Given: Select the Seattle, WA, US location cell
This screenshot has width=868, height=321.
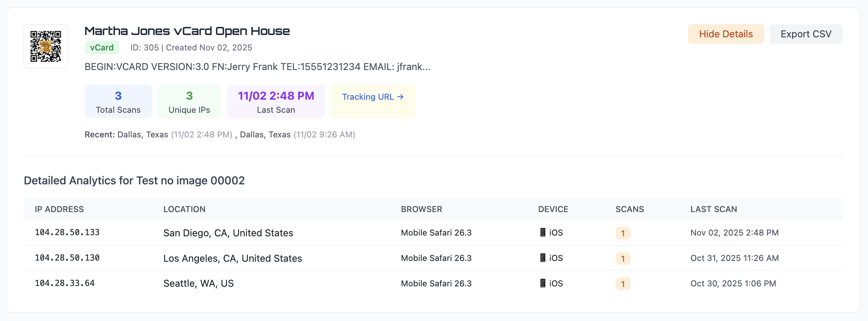Looking at the screenshot, I should point(199,284).
